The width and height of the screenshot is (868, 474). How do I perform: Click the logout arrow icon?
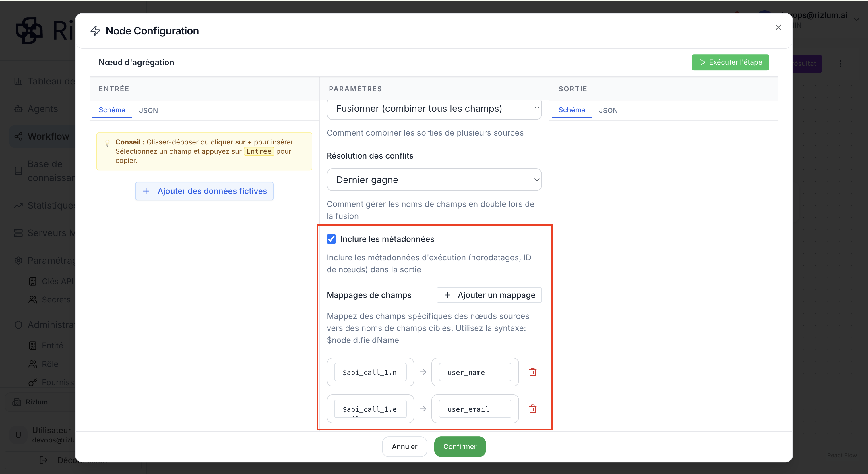(43, 460)
